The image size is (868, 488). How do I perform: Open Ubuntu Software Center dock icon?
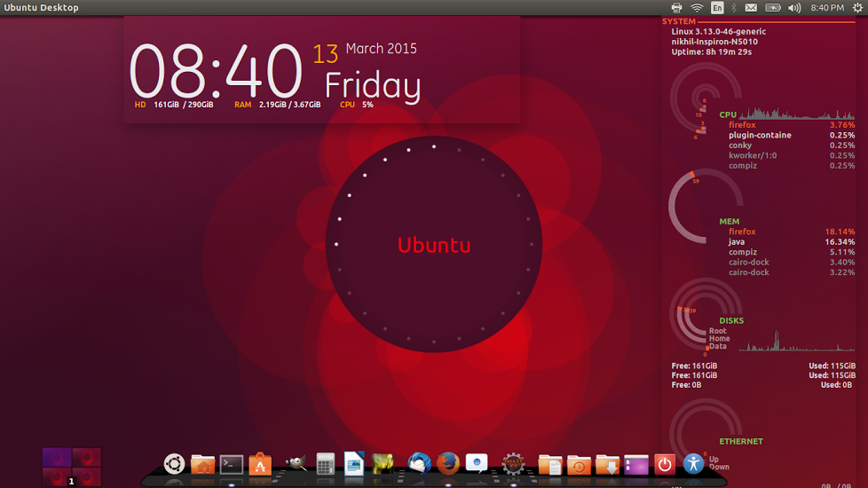click(260, 464)
